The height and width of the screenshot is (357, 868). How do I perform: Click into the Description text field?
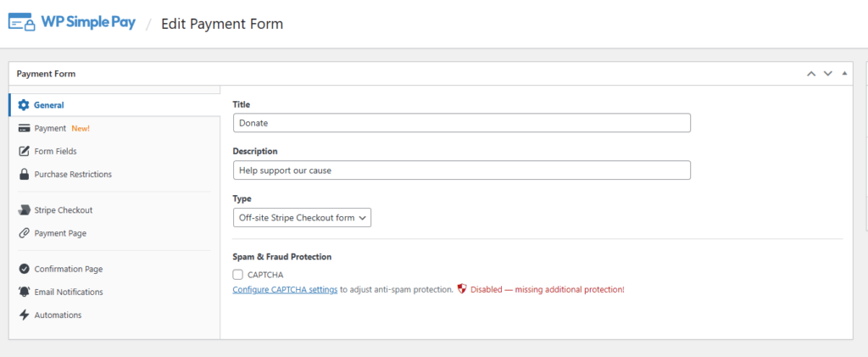tap(461, 170)
